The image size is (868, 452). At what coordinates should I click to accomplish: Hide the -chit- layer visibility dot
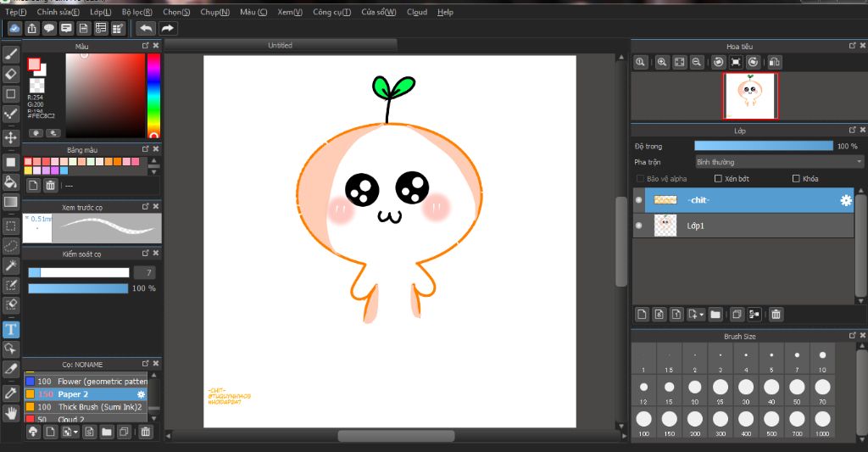(639, 200)
